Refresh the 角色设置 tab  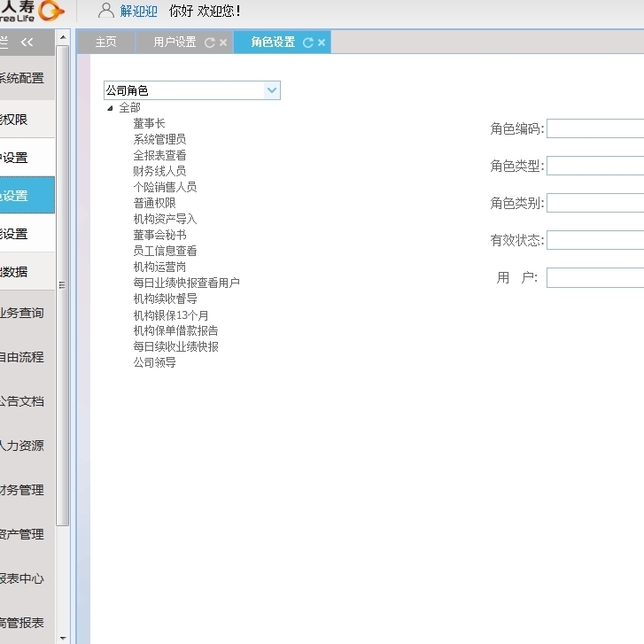308,43
